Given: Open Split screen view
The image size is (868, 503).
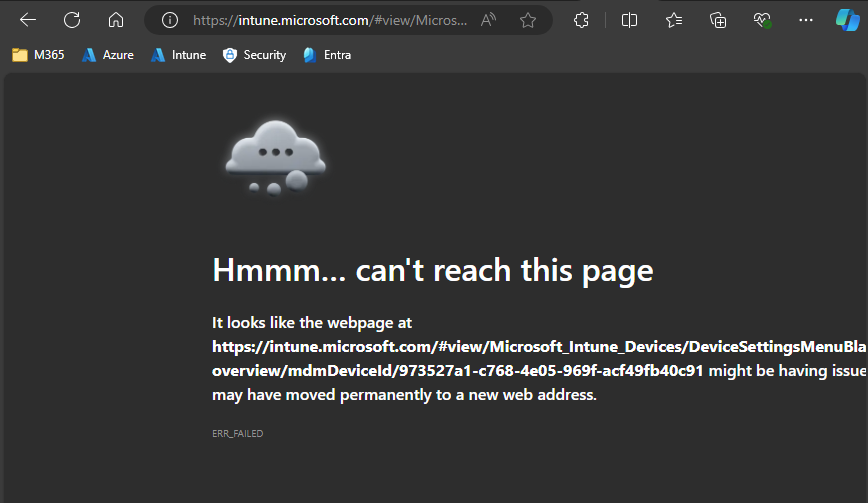Looking at the screenshot, I should click(x=629, y=20).
